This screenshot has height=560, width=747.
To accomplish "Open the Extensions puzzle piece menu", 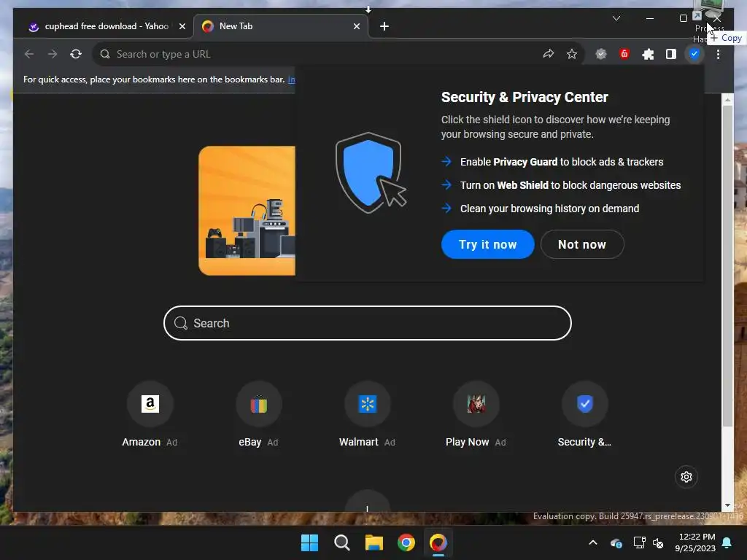I will pos(648,54).
